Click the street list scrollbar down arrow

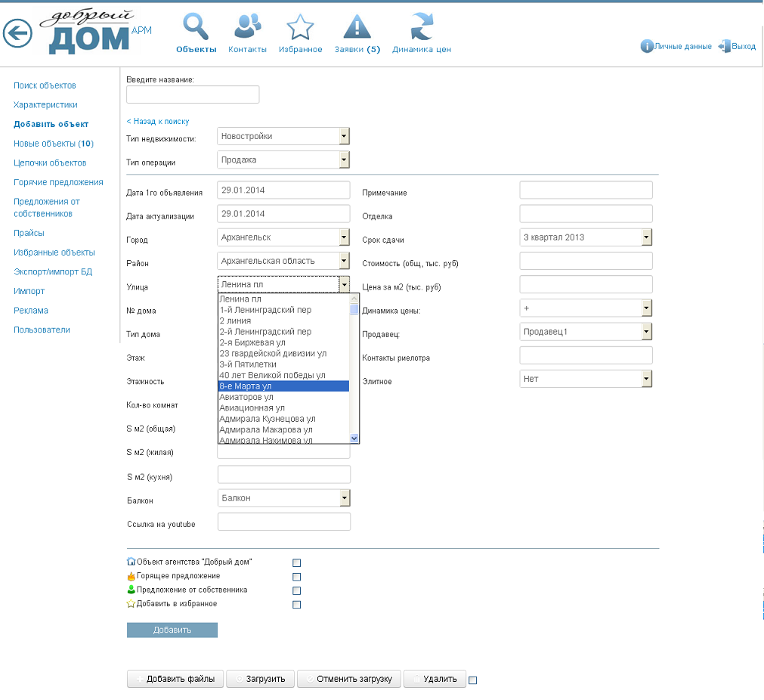pyautogui.click(x=354, y=438)
